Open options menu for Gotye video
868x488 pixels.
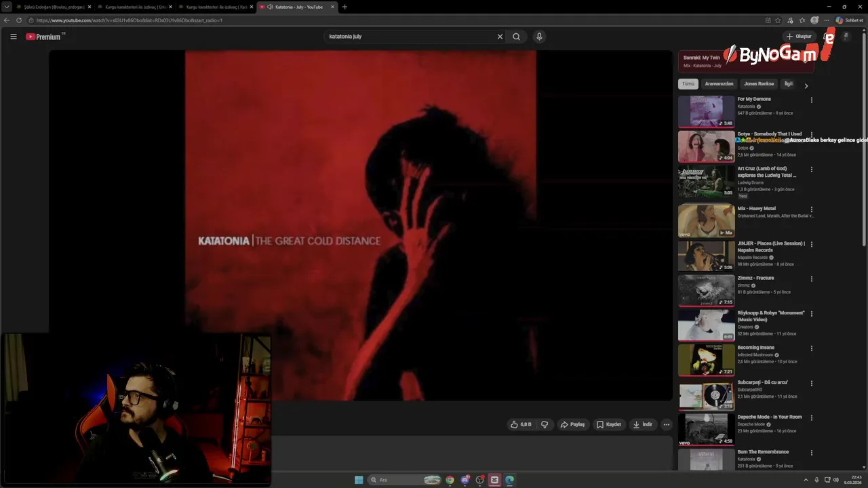(x=811, y=135)
